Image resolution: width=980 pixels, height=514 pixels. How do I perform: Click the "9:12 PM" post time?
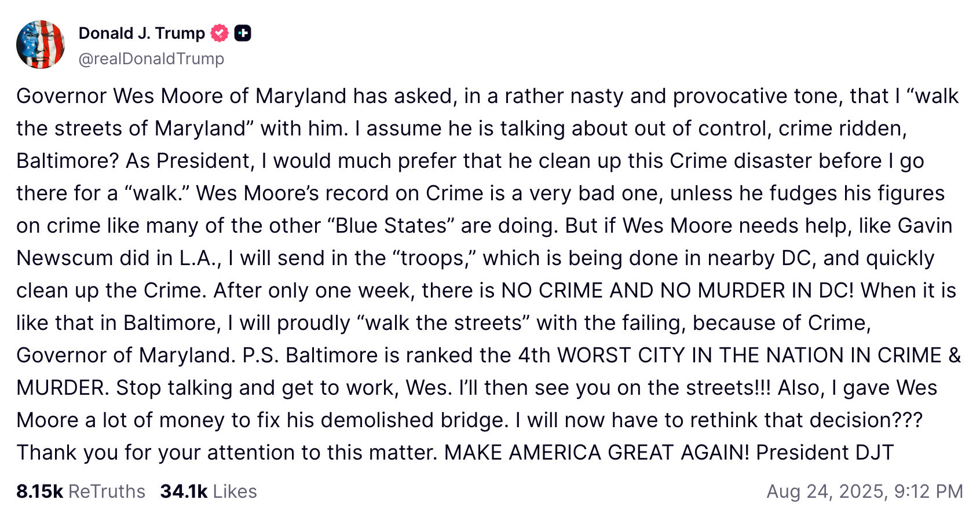928,491
